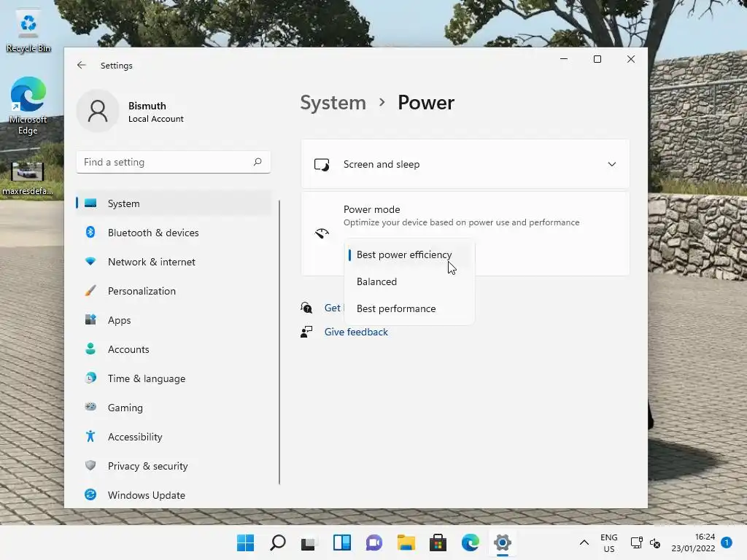Click the Screen and sleep chevron arrow

(612, 164)
